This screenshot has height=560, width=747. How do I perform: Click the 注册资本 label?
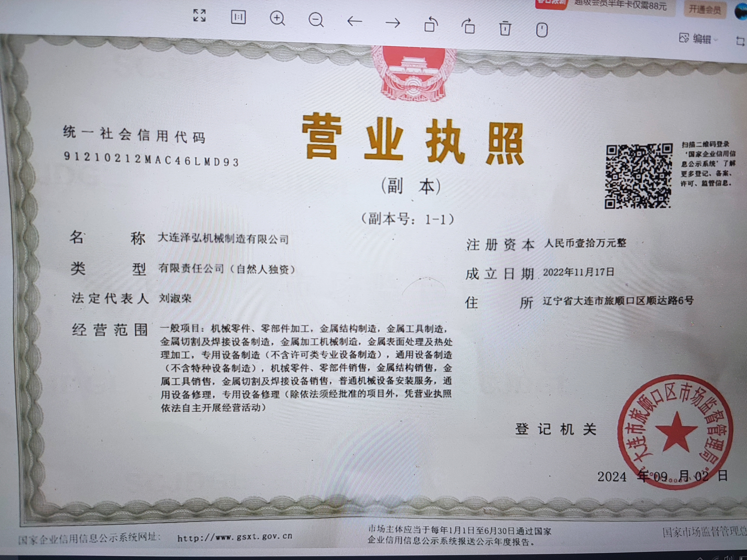pos(500,245)
